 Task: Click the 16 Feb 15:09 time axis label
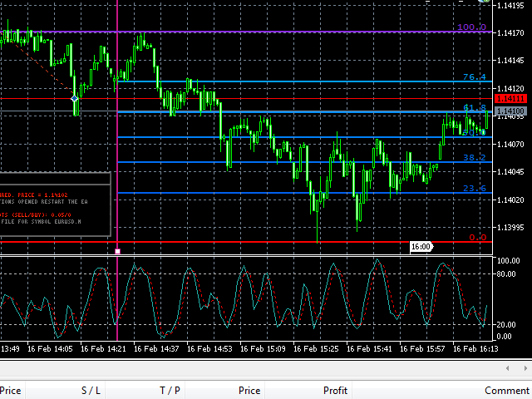coord(263,349)
